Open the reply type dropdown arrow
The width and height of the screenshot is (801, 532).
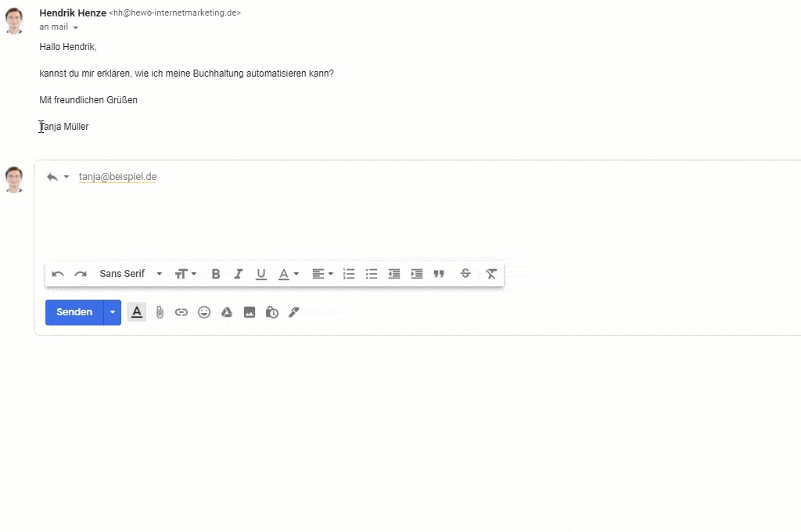66,177
